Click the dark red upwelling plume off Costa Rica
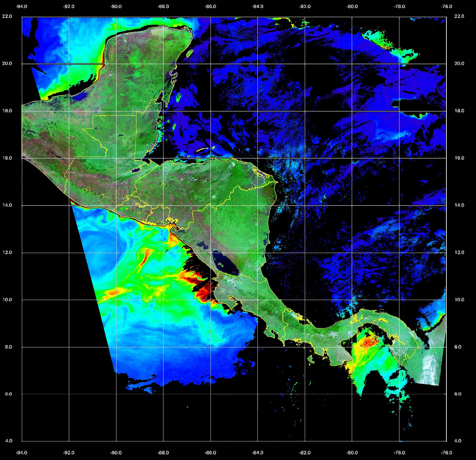The height and width of the screenshot is (460, 476). coord(203,292)
